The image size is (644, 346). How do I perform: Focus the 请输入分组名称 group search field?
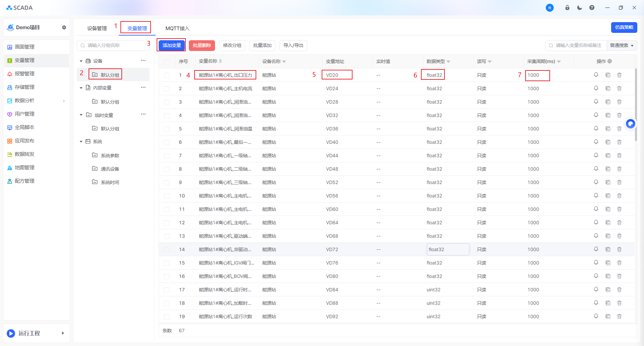point(114,46)
